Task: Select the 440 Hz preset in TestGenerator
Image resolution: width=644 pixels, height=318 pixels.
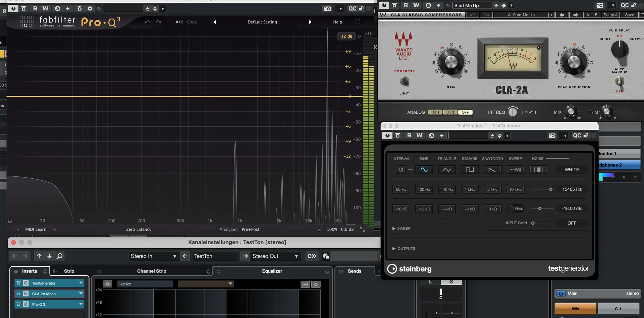Action: pos(447,189)
